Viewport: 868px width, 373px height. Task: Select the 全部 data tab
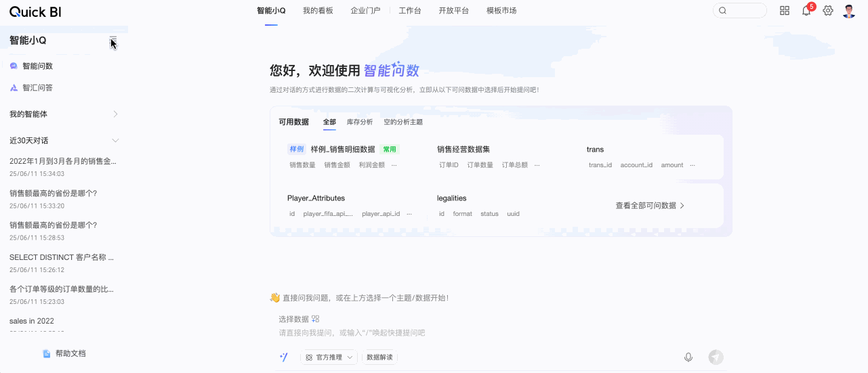[x=329, y=122]
